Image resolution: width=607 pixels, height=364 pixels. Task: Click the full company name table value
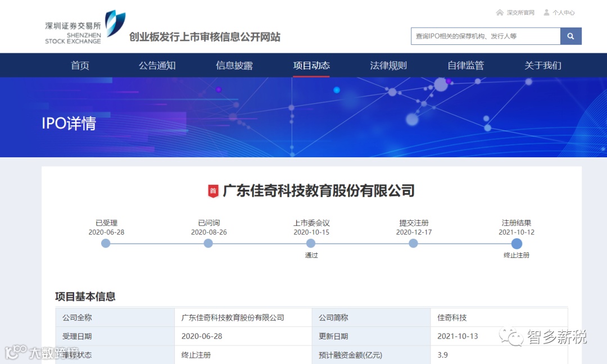coord(233,317)
